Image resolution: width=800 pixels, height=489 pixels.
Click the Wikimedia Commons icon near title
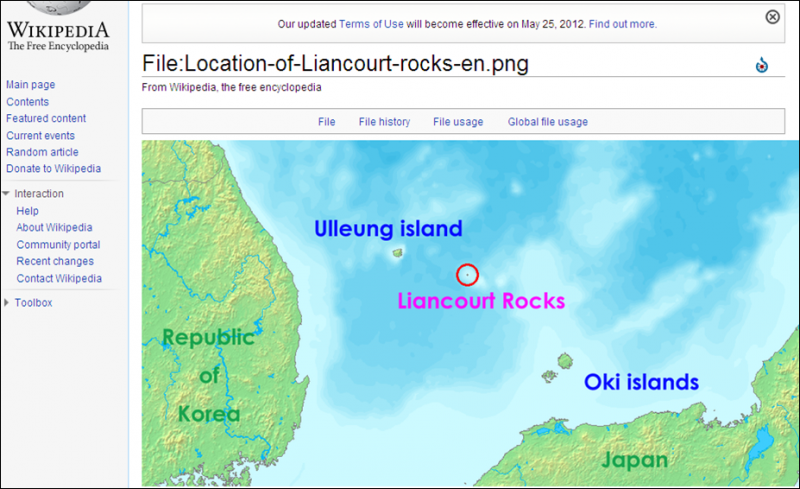(762, 66)
